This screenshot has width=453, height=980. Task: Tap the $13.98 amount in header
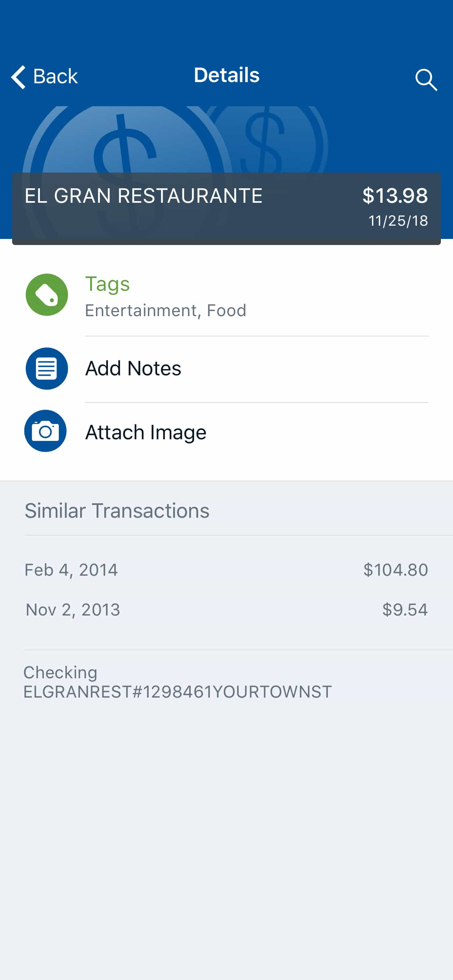395,196
